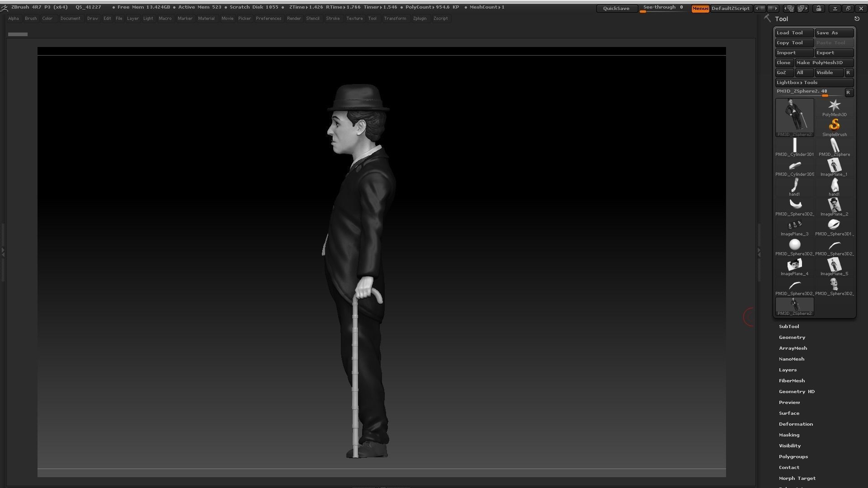Select the ImagePlane_2 tool
The width and height of the screenshot is (868, 488).
pos(834,207)
